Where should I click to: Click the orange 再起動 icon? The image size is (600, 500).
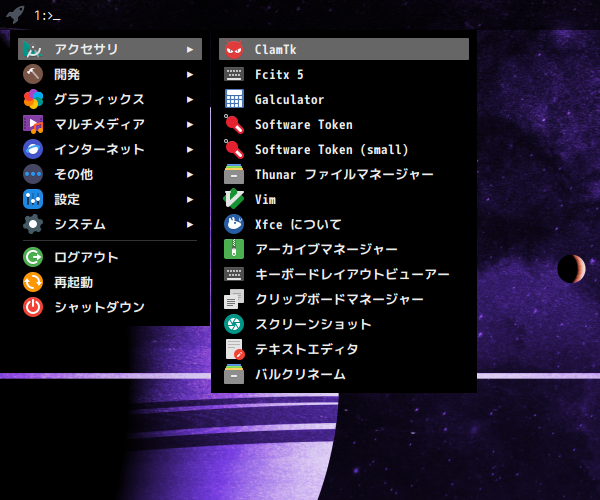coord(33,282)
